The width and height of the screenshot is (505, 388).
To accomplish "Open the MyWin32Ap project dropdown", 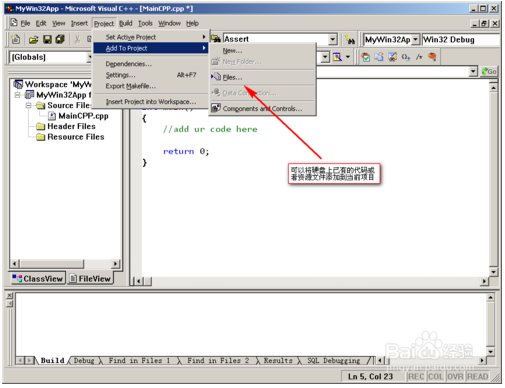I will [x=415, y=39].
